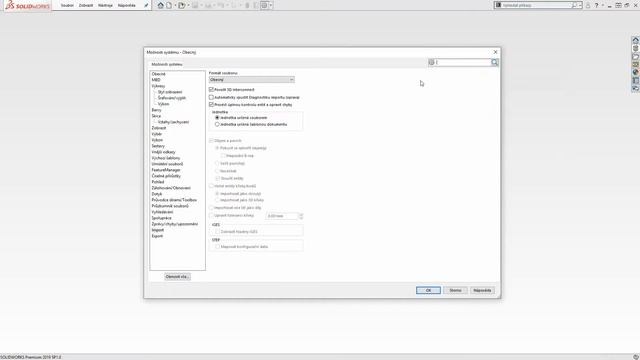
Task: Click the gear icon inside options search box
Action: tap(431, 62)
